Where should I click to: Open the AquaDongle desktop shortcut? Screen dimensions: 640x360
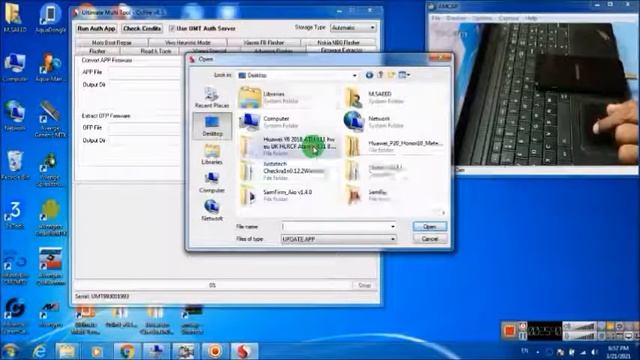click(50, 18)
